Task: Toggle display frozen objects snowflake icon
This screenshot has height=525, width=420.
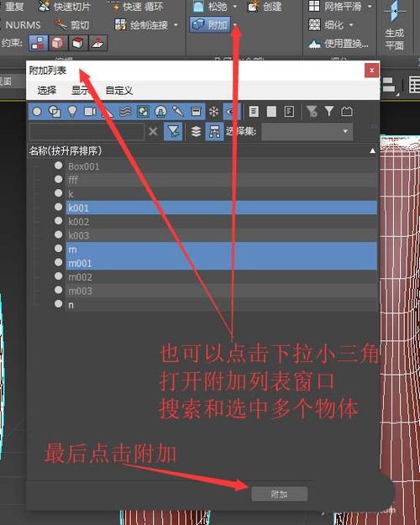Action: pyautogui.click(x=213, y=112)
